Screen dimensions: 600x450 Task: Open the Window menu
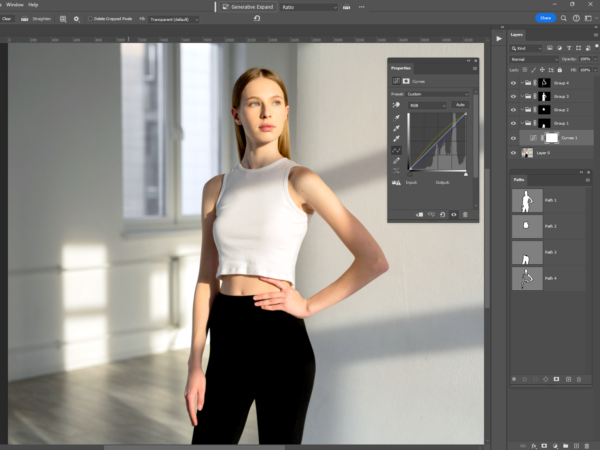tap(14, 4)
